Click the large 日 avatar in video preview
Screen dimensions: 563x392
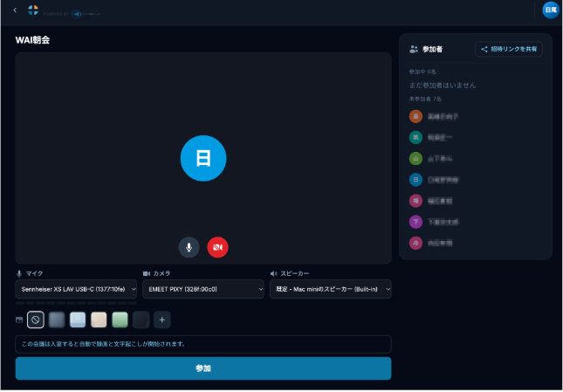click(203, 158)
